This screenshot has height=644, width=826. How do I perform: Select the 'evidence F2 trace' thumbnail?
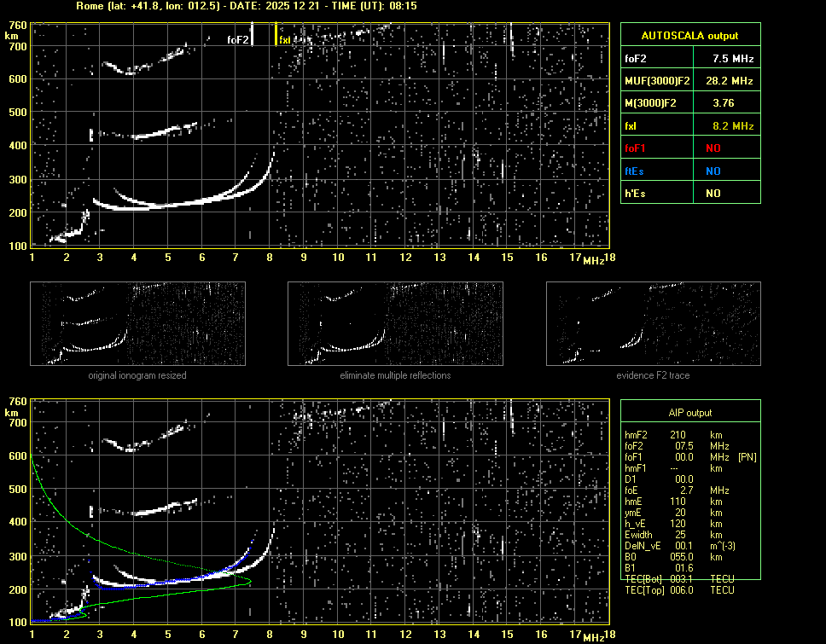click(x=653, y=323)
